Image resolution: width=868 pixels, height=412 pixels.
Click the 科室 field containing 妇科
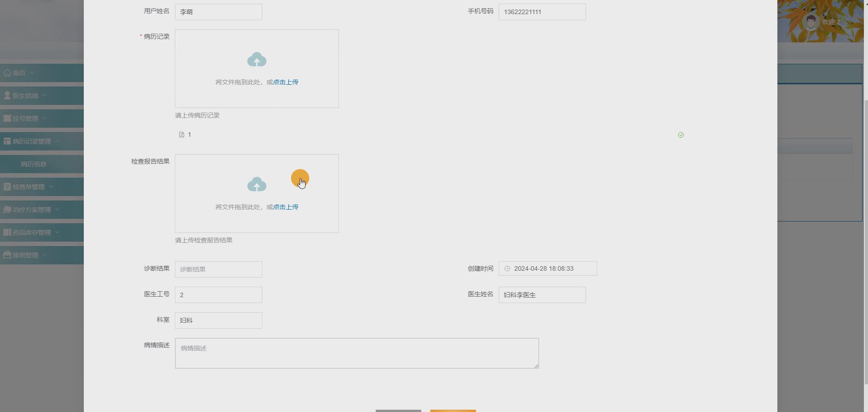(x=219, y=320)
